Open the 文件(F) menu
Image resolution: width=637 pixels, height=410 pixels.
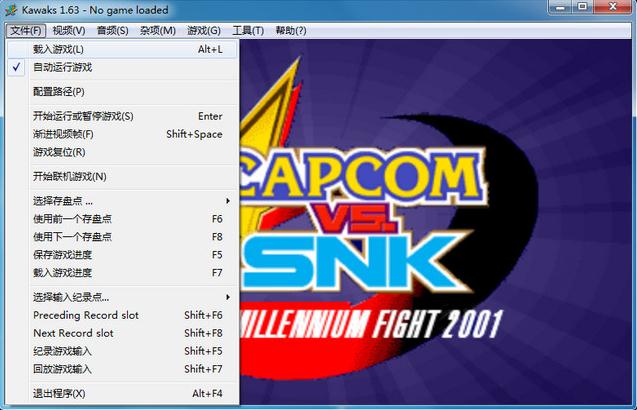pyautogui.click(x=26, y=30)
